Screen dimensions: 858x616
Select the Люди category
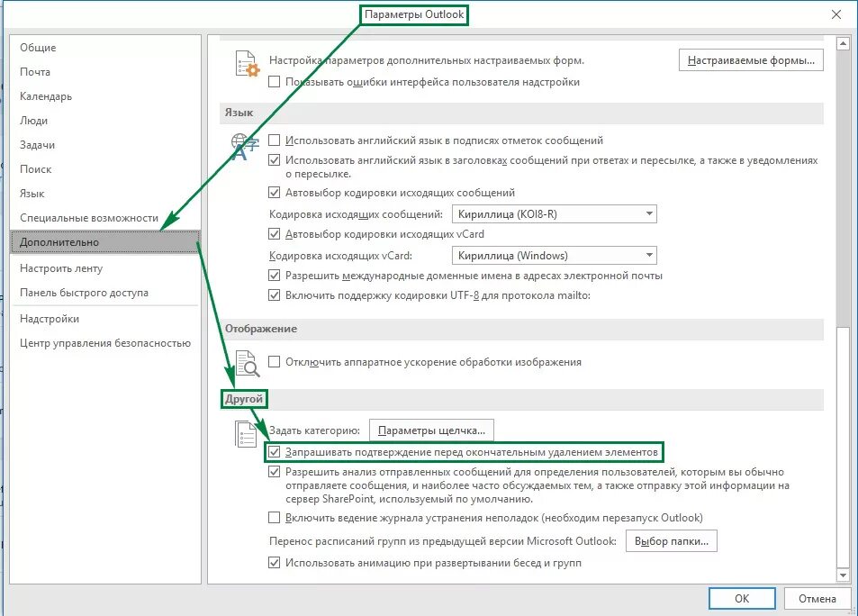pos(105,121)
